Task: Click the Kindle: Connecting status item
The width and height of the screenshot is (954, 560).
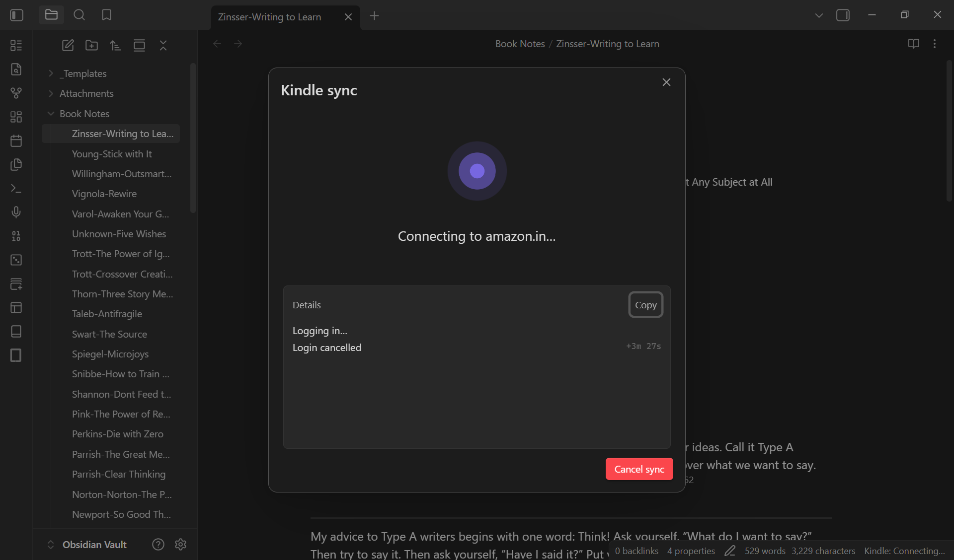Action: click(x=904, y=551)
